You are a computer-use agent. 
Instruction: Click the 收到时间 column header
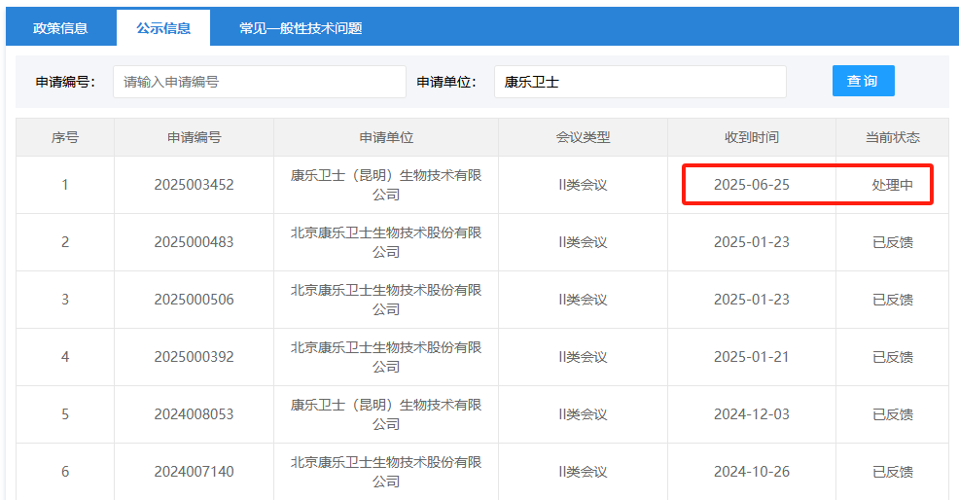click(752, 138)
